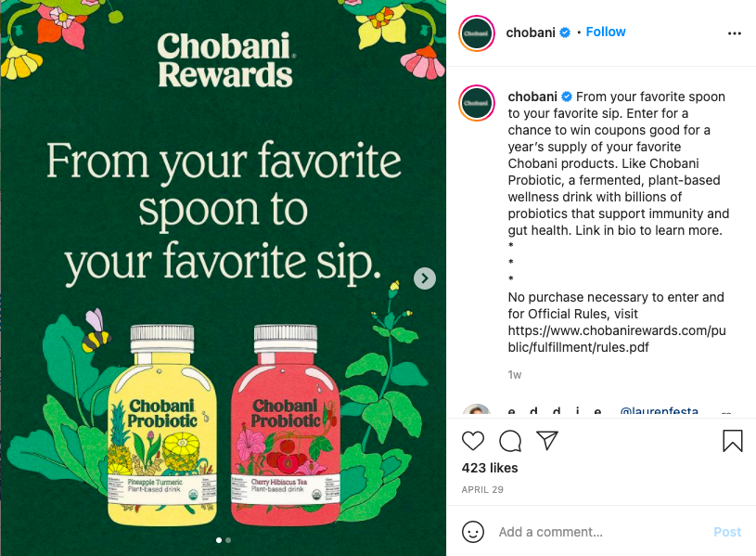
Task: Save the post with the bookmark icon
Action: 733,441
